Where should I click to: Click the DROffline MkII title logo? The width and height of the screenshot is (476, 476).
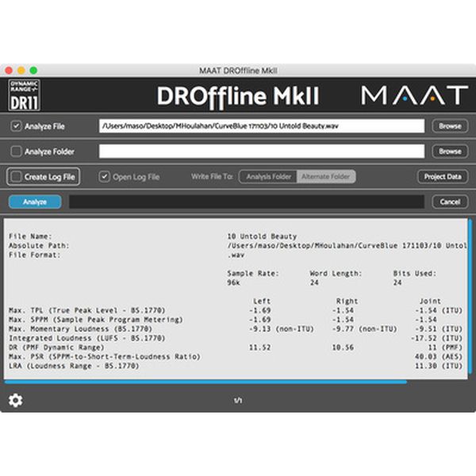[238, 96]
